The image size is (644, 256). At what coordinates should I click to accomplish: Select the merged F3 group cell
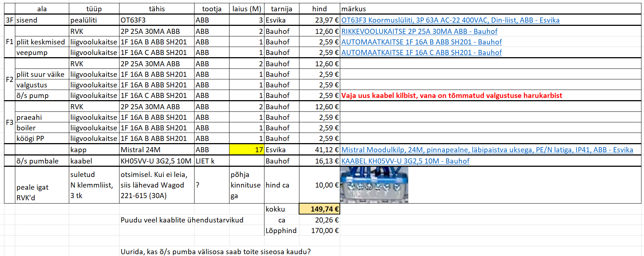(9, 122)
